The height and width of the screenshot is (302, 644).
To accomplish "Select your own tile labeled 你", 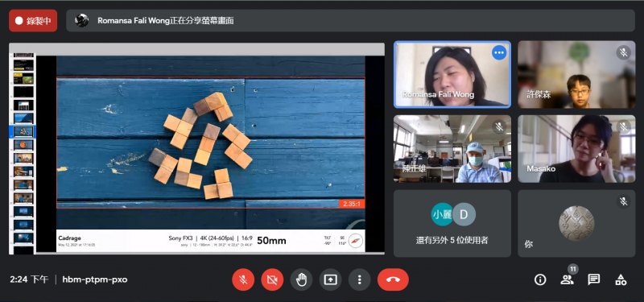I will pyautogui.click(x=576, y=223).
